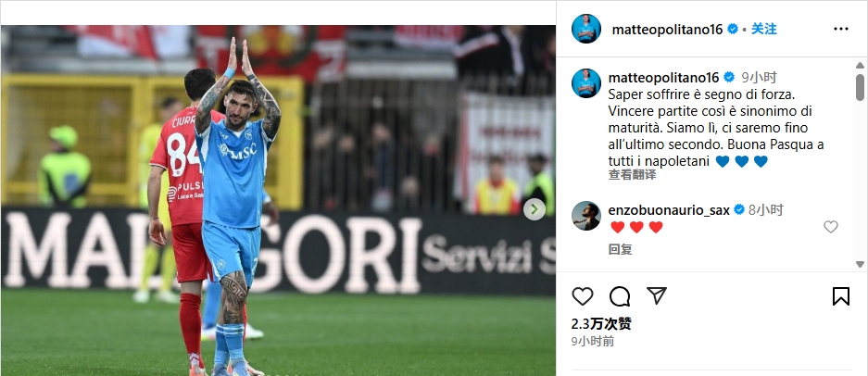Click the comment scrollbar's down arrow
This screenshot has width=868, height=376.
(x=860, y=264)
